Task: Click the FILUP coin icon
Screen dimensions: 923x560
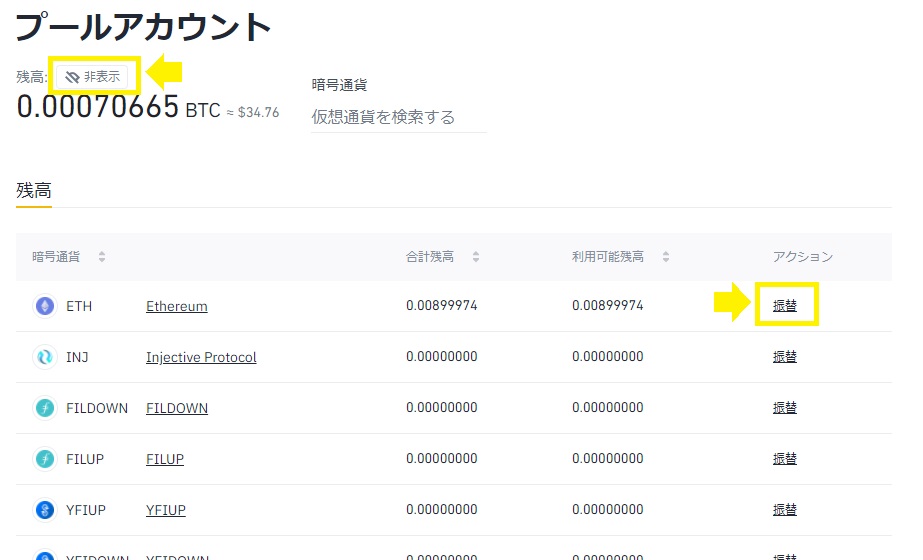Action: click(45, 459)
